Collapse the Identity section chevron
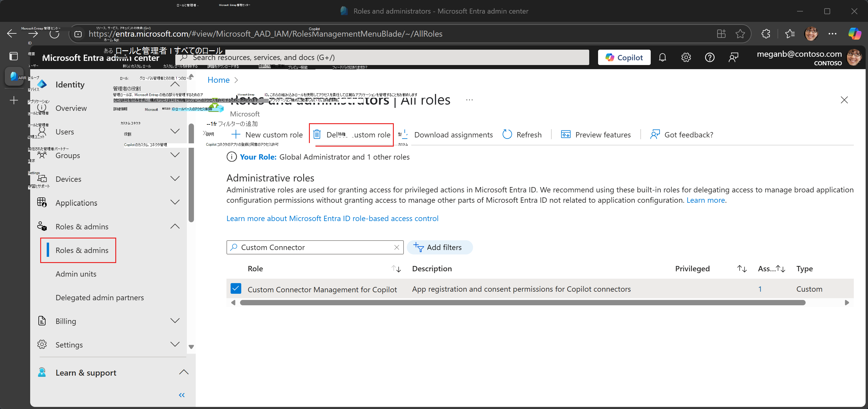 tap(175, 84)
